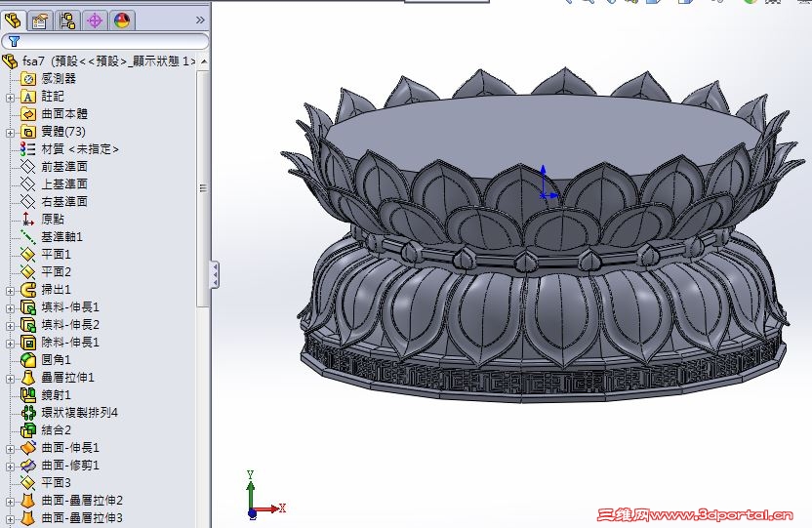
Task: Collapse the feature manager panel handle
Action: tap(214, 274)
